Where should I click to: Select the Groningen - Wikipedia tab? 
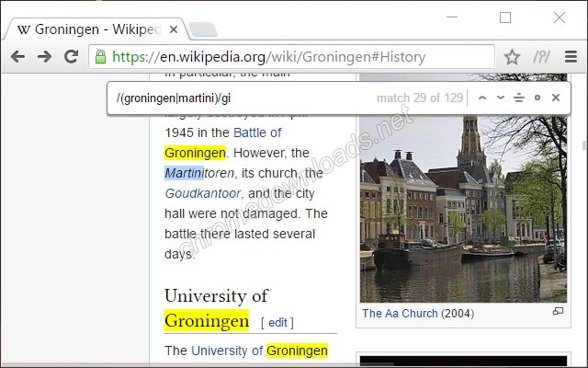pyautogui.click(x=94, y=29)
